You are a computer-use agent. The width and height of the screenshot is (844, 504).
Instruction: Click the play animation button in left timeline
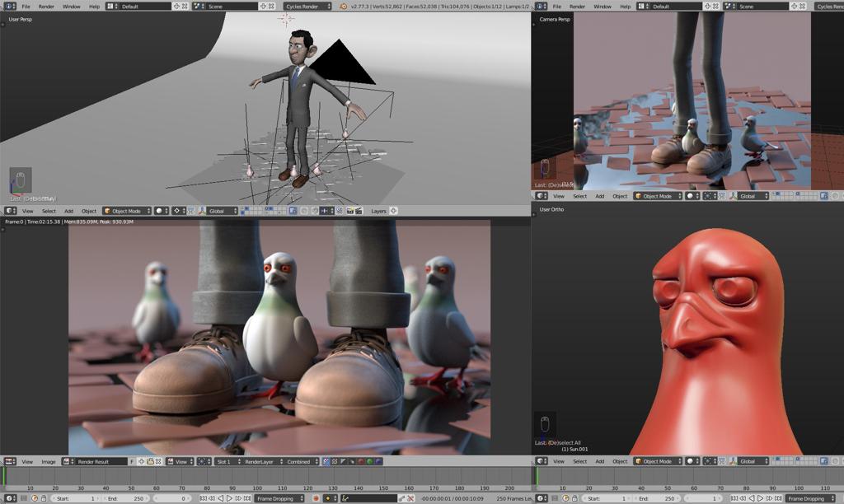pyautogui.click(x=229, y=498)
